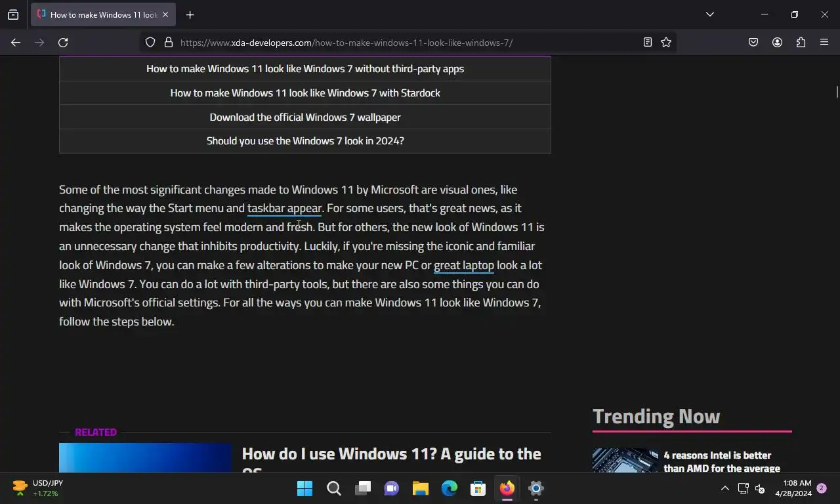Open the 'taskbar appear' hyperlink
Image resolution: width=840 pixels, height=504 pixels.
click(x=284, y=208)
